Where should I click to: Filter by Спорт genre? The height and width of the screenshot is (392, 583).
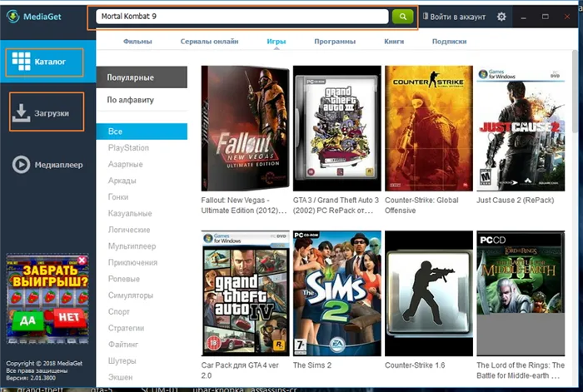[x=119, y=311]
